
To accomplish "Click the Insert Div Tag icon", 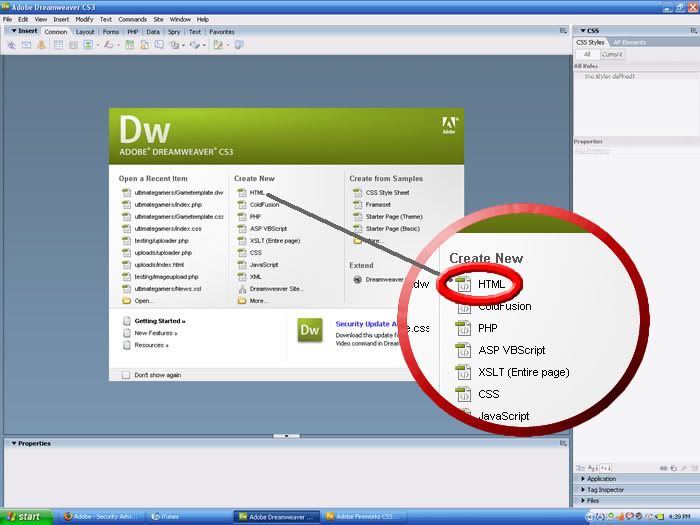I will (x=73, y=45).
